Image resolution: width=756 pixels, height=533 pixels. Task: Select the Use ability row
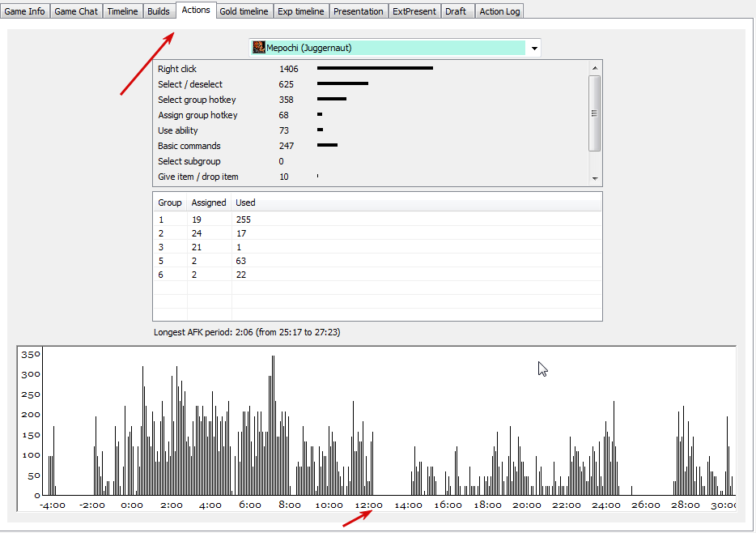370,130
